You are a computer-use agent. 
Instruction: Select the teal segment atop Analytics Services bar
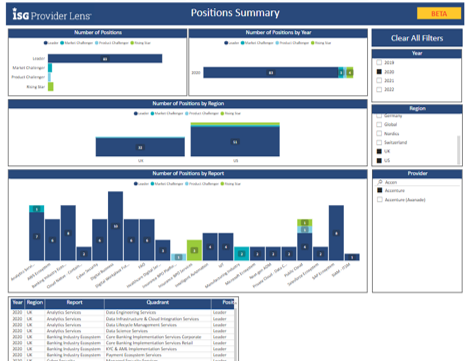(37, 209)
